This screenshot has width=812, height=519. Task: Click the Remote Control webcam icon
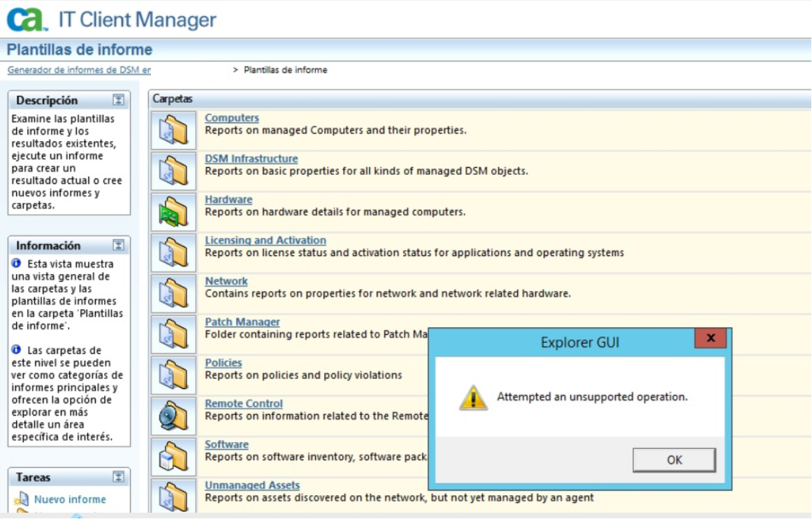173,416
